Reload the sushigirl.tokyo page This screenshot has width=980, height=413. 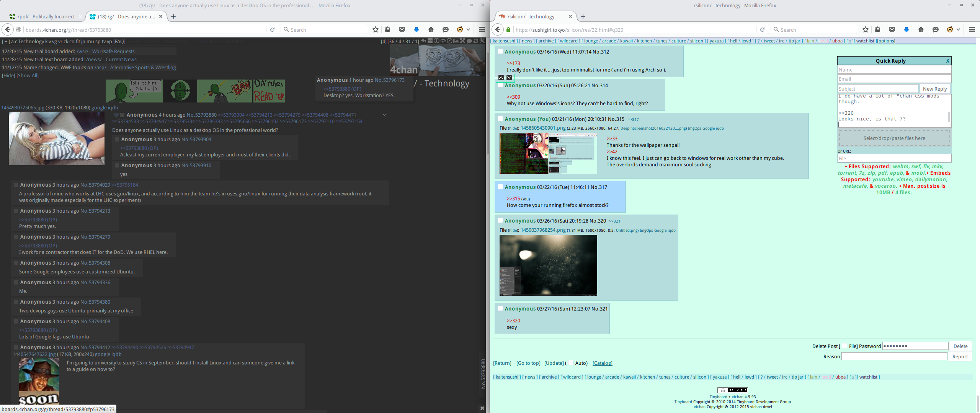762,29
